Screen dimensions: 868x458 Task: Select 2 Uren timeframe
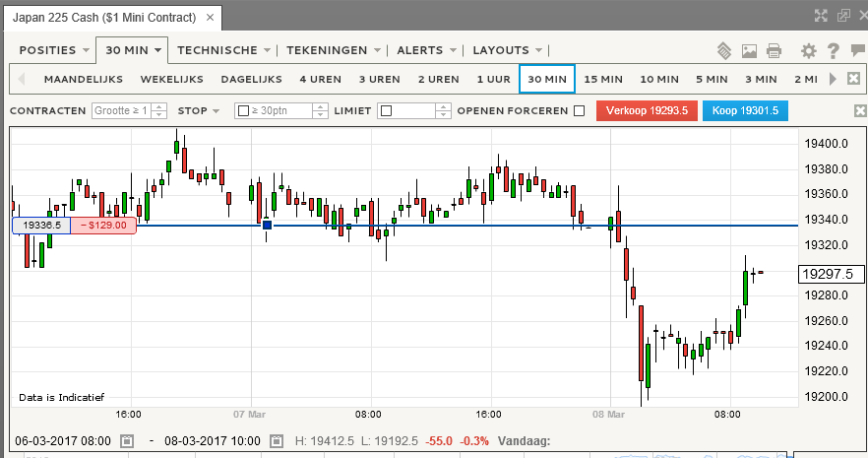pos(439,79)
